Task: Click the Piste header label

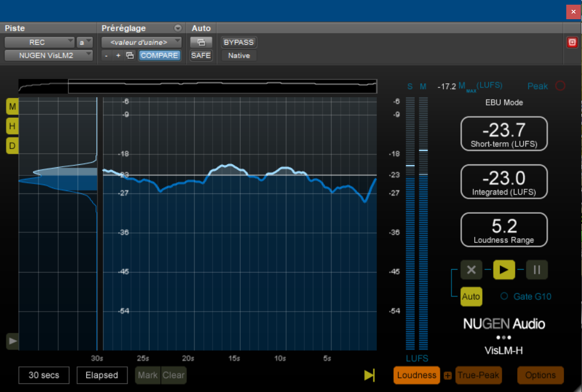Action: pos(15,28)
